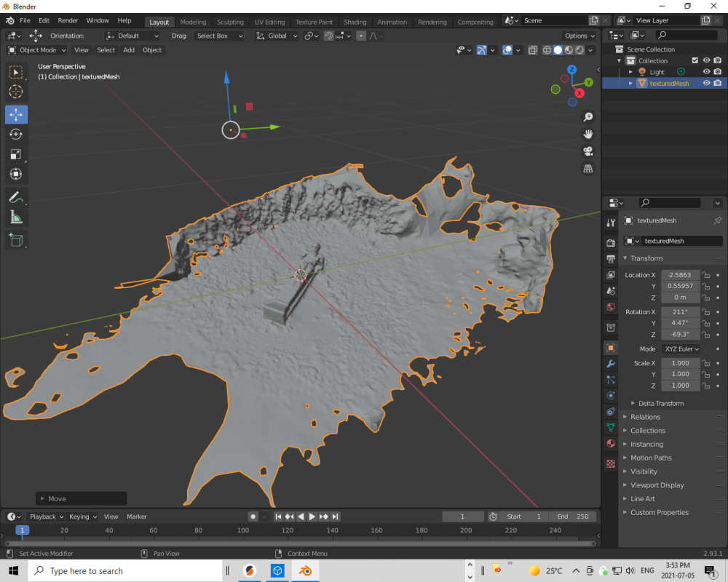Click the camera view icon in viewport

587,151
